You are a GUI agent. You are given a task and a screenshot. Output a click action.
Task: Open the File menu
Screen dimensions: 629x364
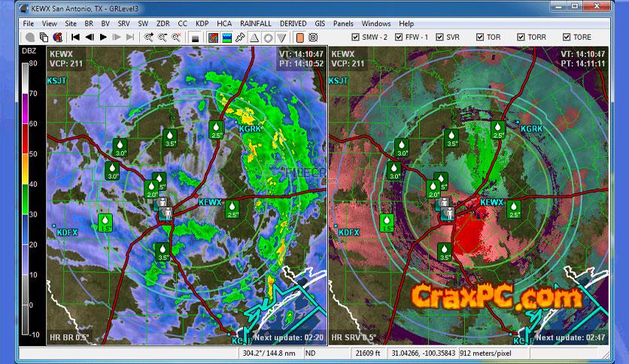(x=29, y=23)
